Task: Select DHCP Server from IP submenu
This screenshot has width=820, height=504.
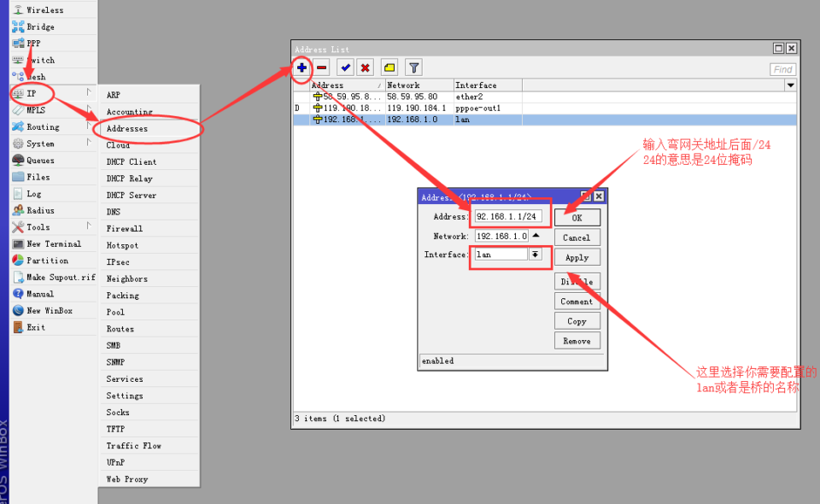Action: pyautogui.click(x=149, y=195)
